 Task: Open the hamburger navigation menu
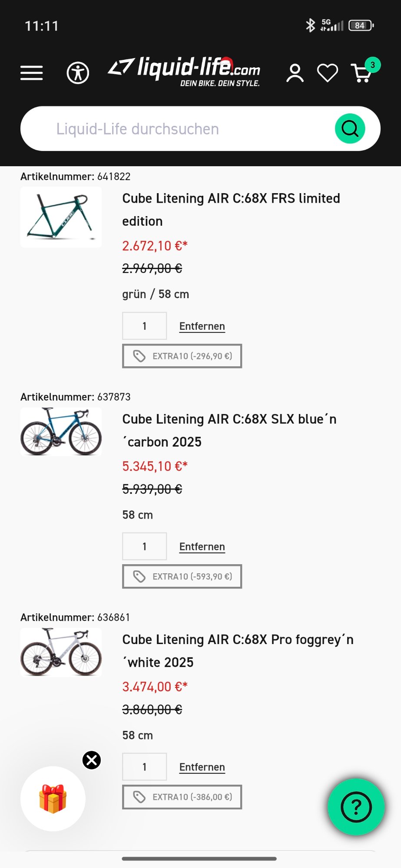(x=31, y=72)
